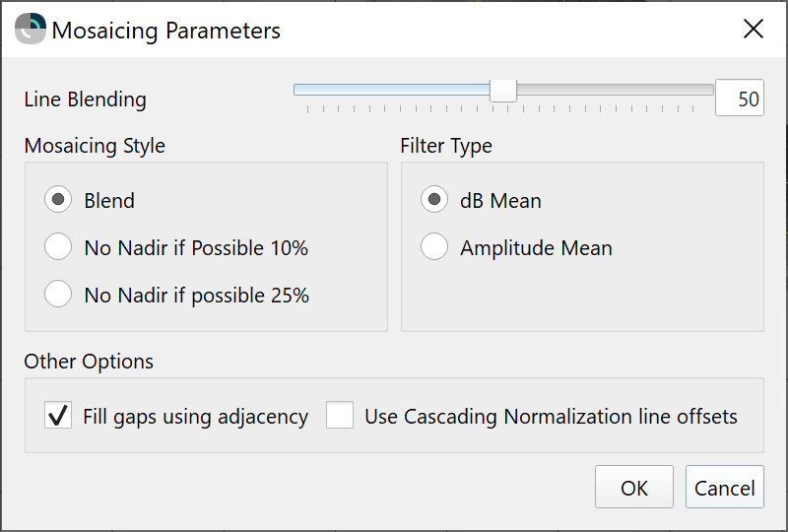Choose No Nadir if possible 25%
Image resolution: width=788 pixels, height=532 pixels.
tap(58, 295)
